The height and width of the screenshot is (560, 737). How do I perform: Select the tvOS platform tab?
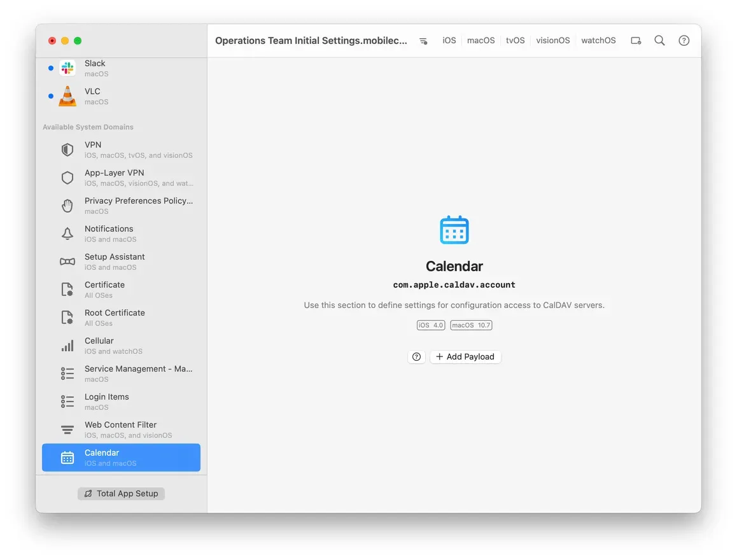point(515,40)
